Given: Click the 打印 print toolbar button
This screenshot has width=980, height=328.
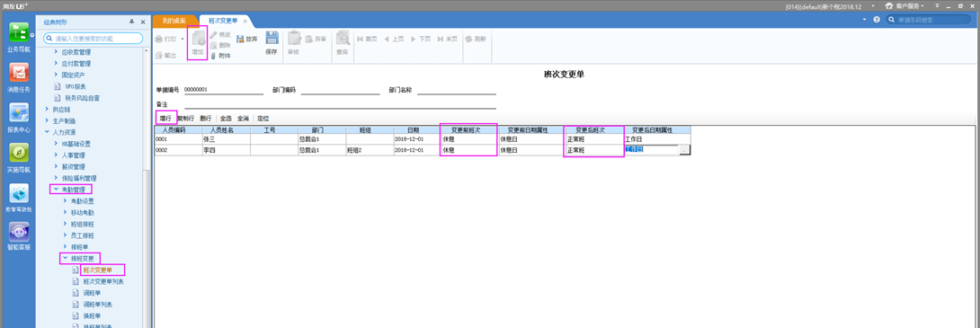Looking at the screenshot, I should coord(166,39).
